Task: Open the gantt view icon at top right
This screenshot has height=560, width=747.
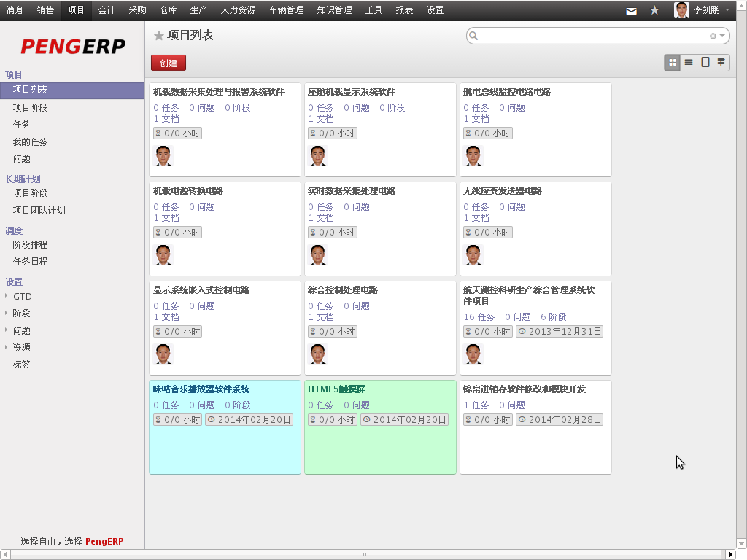Action: [721, 63]
